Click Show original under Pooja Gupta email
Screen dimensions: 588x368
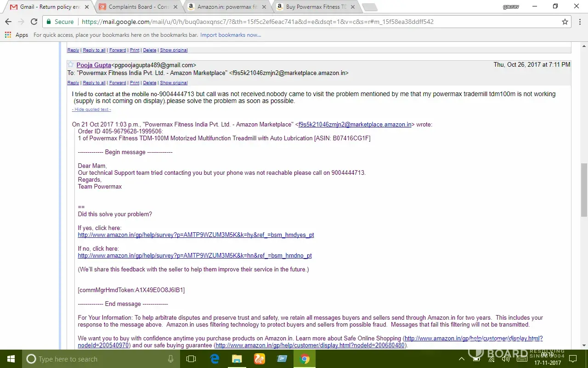[174, 83]
